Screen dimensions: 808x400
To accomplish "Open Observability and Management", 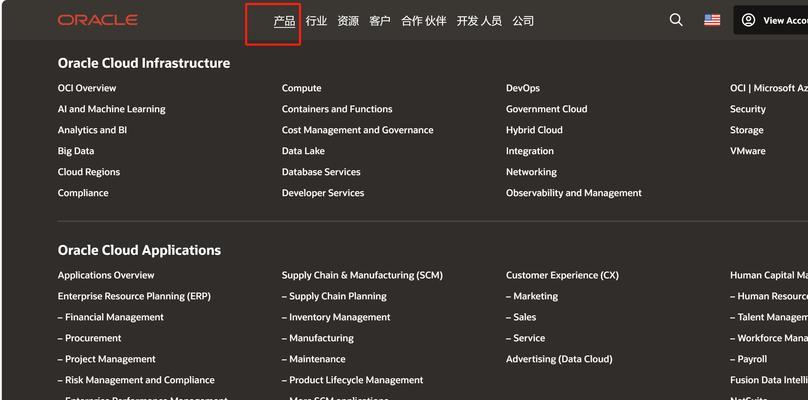I will [x=574, y=193].
